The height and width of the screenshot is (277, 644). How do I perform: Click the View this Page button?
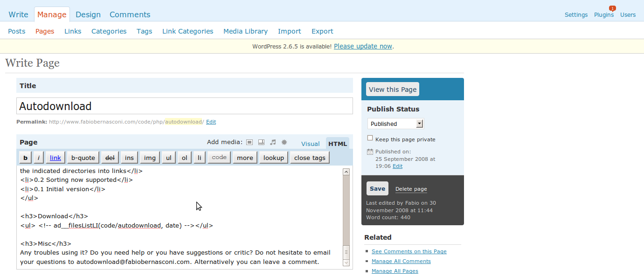(x=393, y=90)
